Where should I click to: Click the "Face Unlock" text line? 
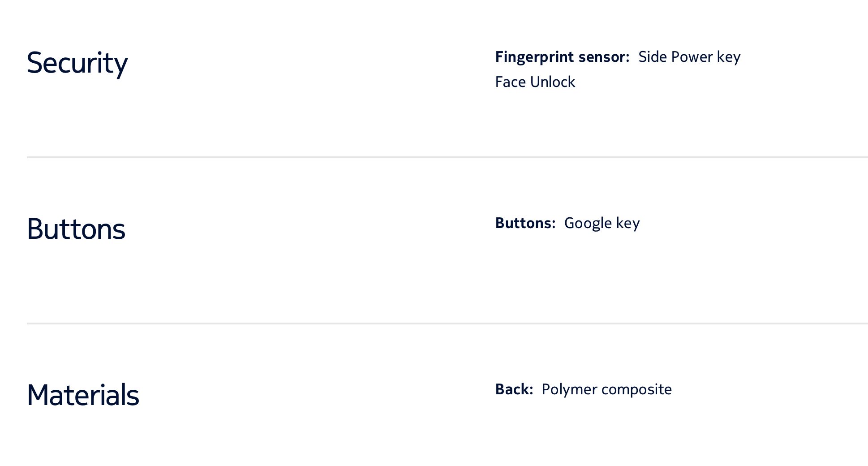click(x=535, y=82)
